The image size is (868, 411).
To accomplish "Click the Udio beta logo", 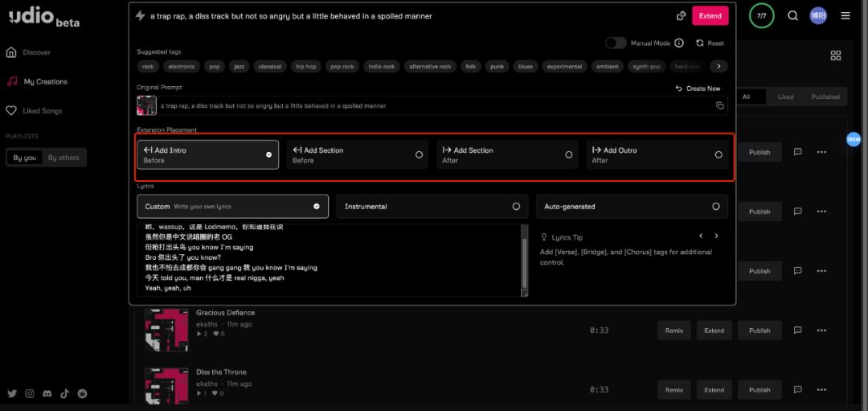I will (44, 18).
